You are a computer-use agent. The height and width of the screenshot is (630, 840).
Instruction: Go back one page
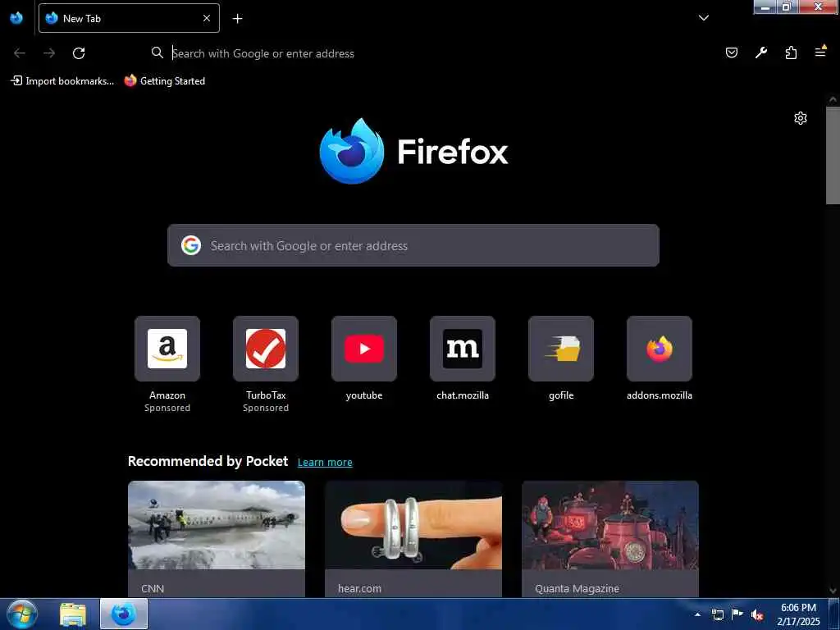click(20, 53)
